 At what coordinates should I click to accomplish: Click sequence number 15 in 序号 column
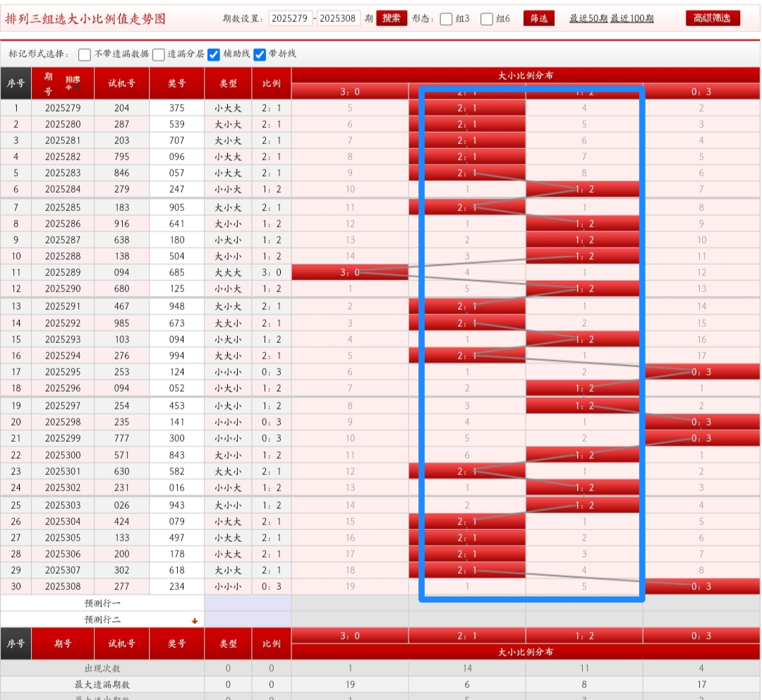click(x=16, y=339)
